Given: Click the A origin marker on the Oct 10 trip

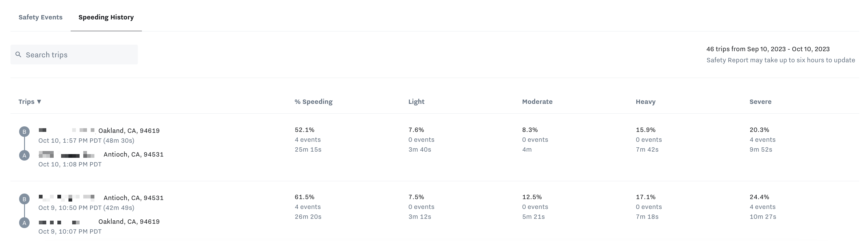Looking at the screenshot, I should click(x=25, y=156).
